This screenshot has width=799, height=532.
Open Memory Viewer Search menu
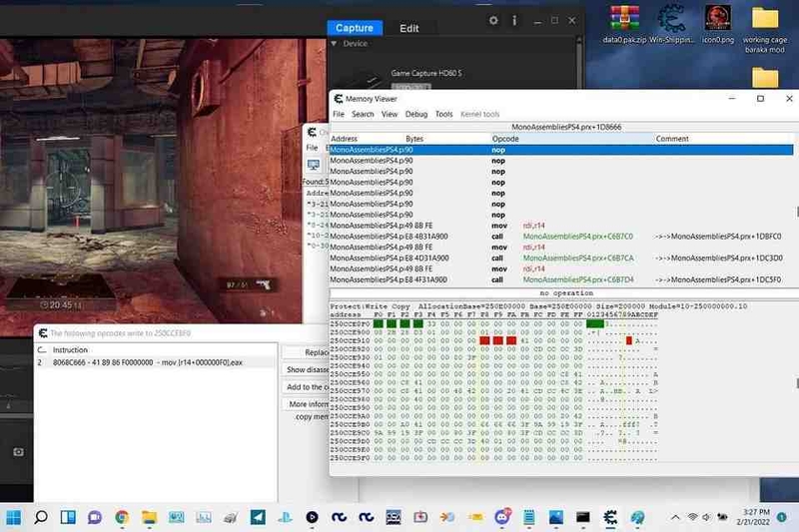click(x=363, y=114)
